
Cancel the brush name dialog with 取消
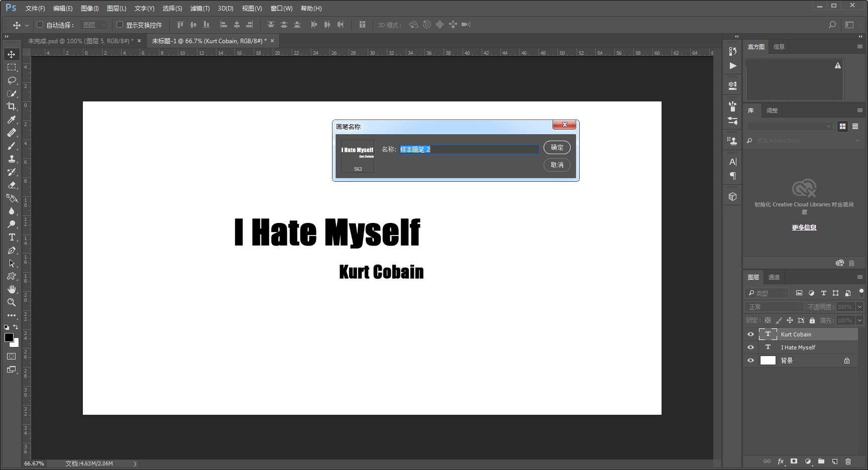pos(557,165)
